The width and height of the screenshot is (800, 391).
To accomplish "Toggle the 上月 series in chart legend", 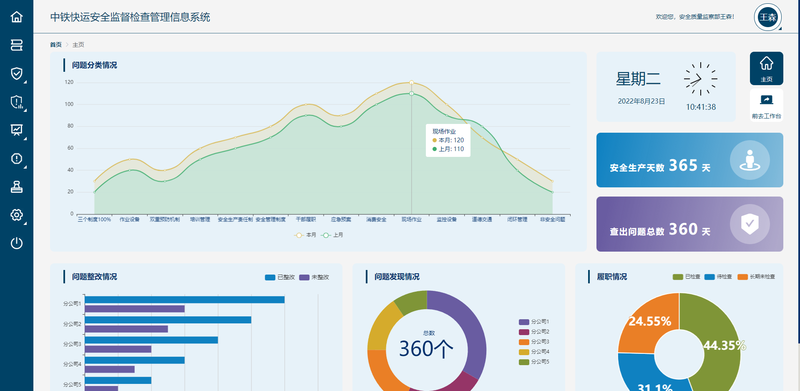I will [333, 235].
